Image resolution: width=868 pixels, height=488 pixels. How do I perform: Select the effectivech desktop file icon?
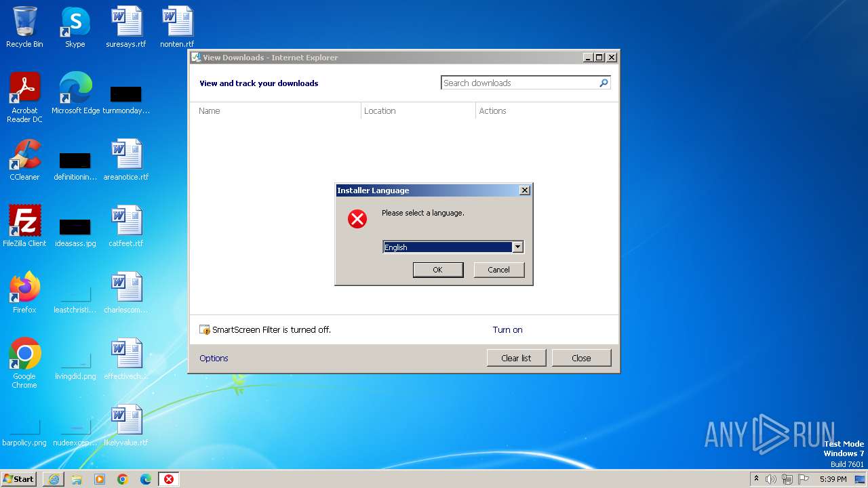point(126,359)
